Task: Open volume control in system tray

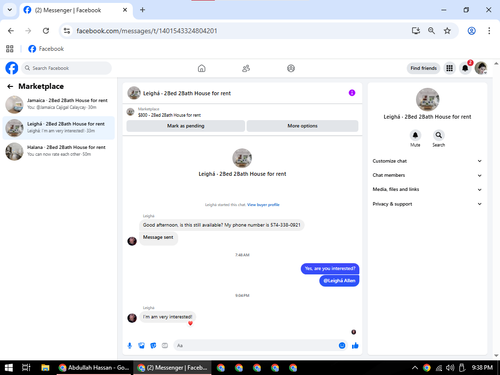Action: 450,368
